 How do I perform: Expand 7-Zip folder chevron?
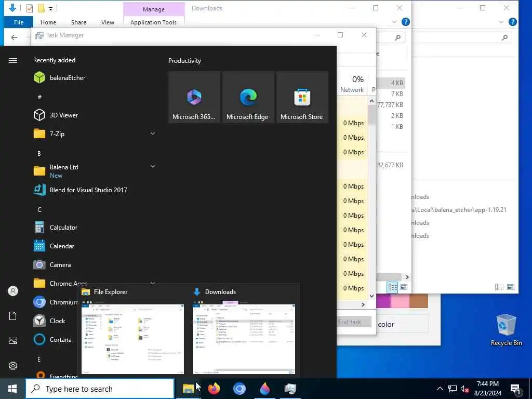[153, 134]
